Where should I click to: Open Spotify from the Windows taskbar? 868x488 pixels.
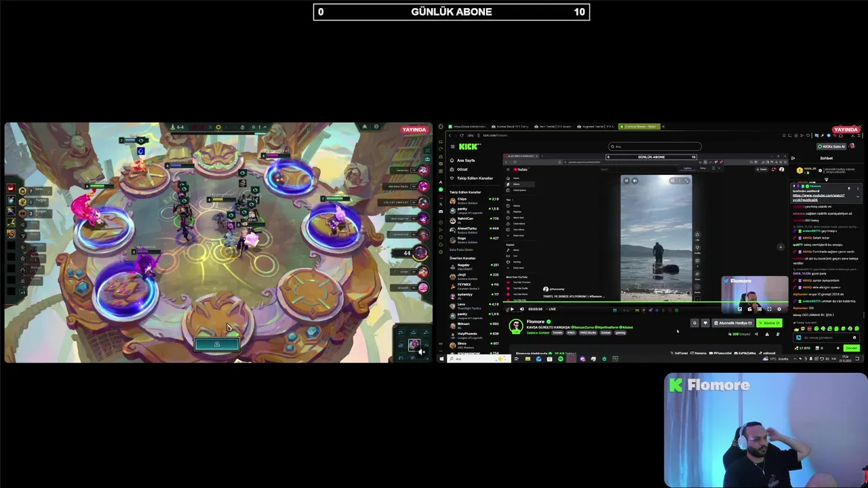[x=561, y=359]
